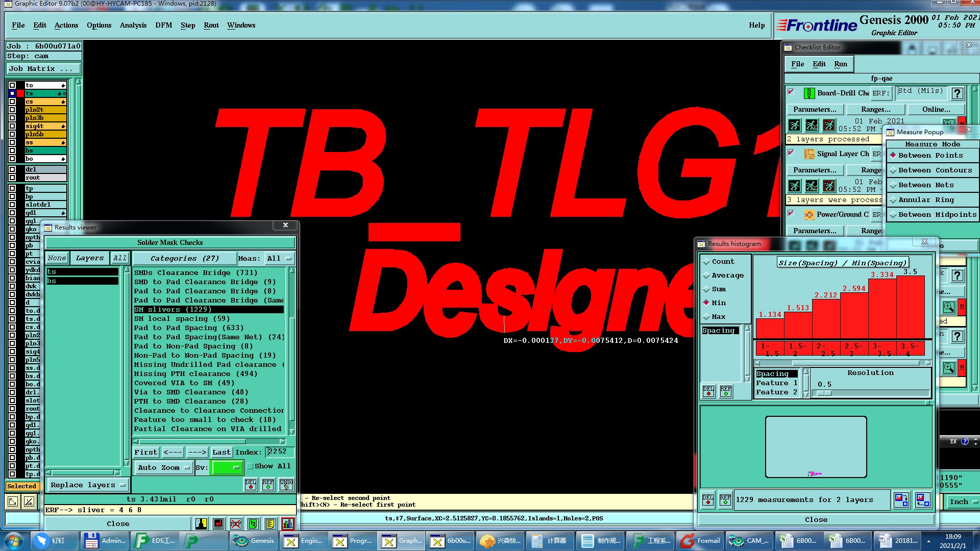Click the yellow notes report icon
The image size is (980, 551).
coord(270,523)
